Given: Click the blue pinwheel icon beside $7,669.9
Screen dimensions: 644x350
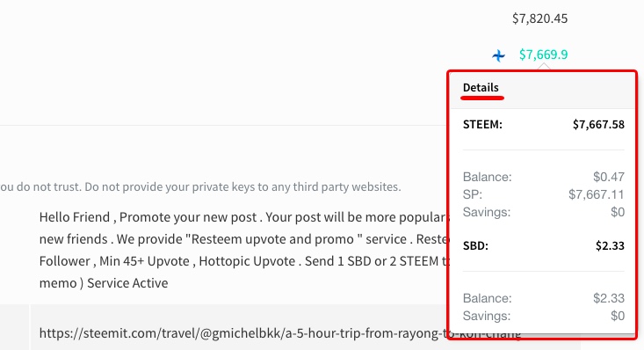Looking at the screenshot, I should (x=499, y=55).
